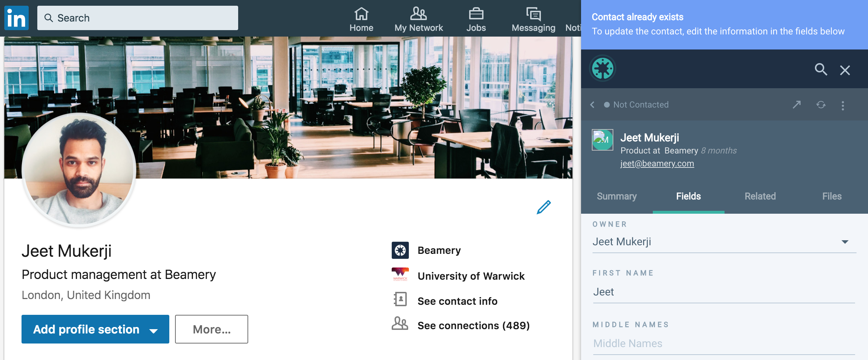
Task: Click the More... button
Action: pyautogui.click(x=212, y=329)
